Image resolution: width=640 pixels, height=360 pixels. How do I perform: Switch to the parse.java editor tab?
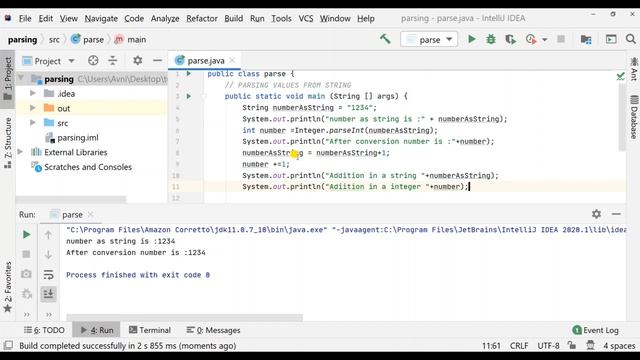[x=205, y=61]
